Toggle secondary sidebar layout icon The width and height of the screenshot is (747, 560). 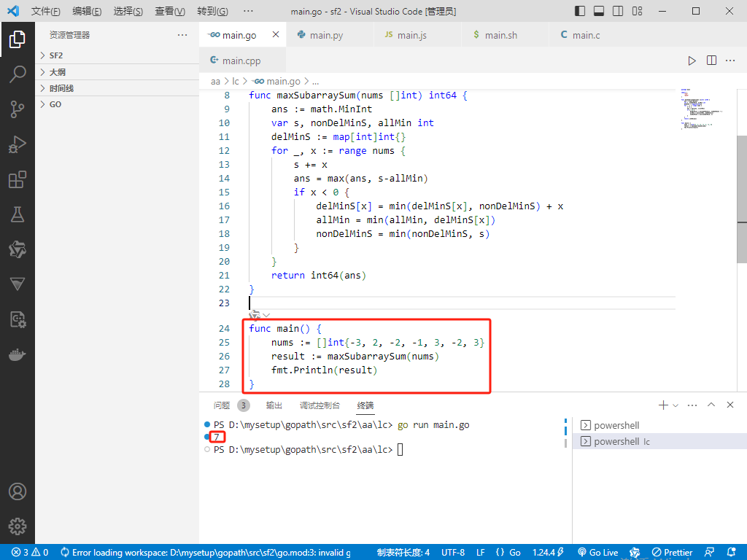coord(618,11)
